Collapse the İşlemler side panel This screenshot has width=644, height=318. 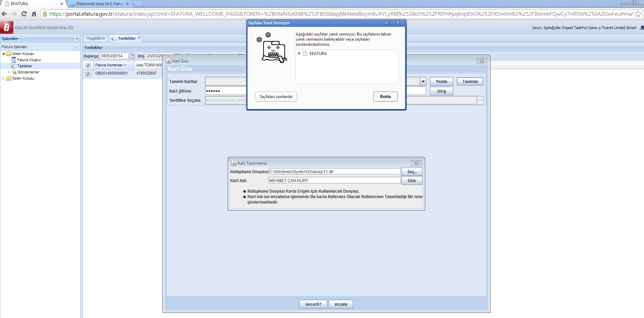point(77,39)
